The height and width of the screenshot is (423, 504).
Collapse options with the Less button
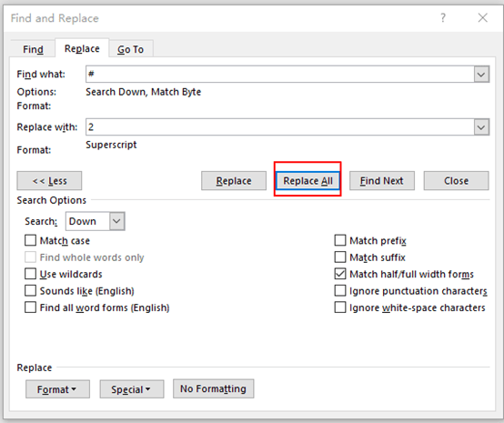click(x=49, y=181)
